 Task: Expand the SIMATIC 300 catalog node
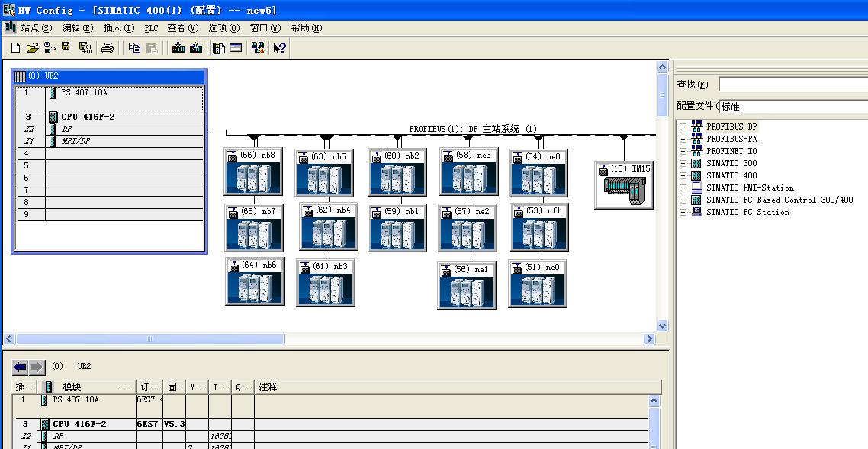pos(683,163)
